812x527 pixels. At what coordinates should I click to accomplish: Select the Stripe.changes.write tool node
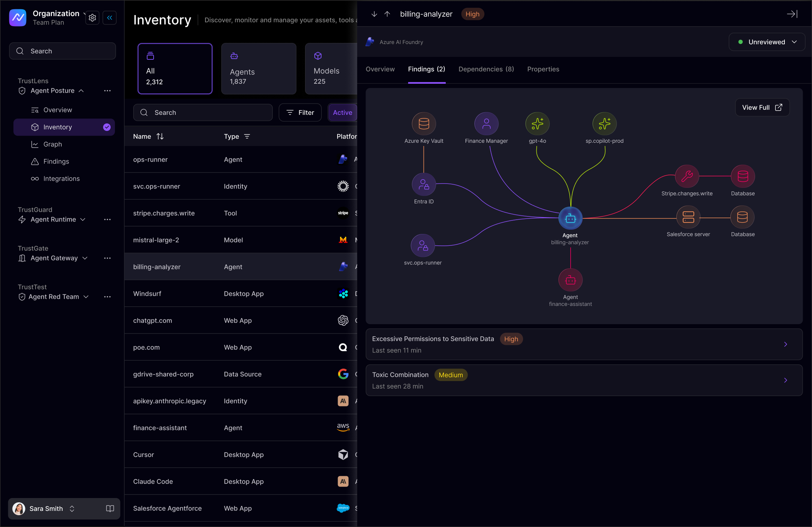(687, 176)
